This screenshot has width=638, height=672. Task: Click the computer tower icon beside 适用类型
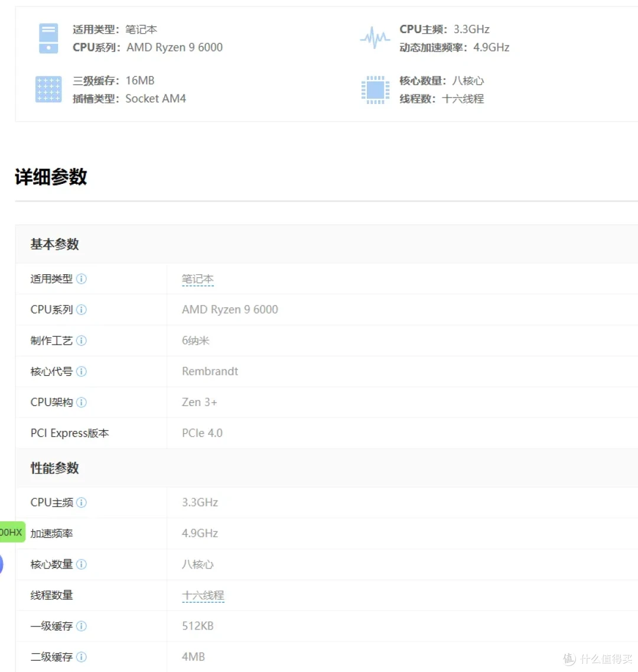tap(48, 38)
